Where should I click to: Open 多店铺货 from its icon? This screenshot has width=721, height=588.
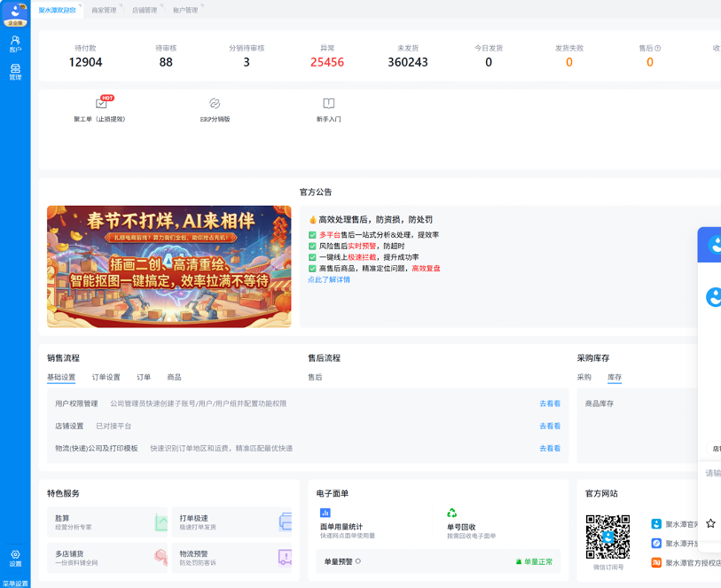(x=161, y=557)
